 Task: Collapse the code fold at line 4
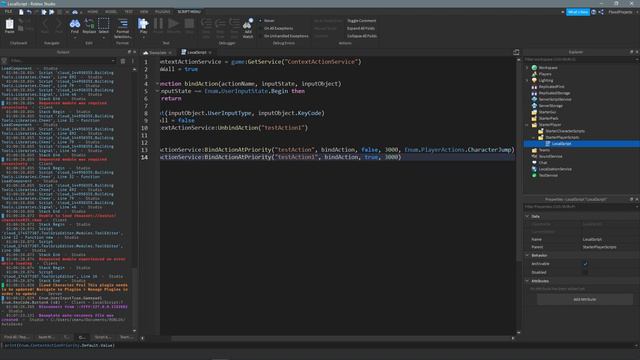tap(158, 84)
